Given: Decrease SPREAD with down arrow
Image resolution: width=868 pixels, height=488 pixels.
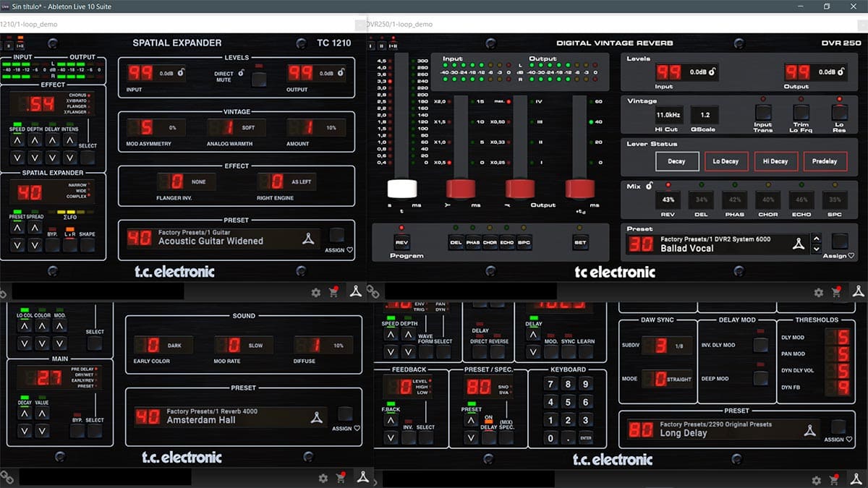Looking at the screenshot, I should [35, 245].
